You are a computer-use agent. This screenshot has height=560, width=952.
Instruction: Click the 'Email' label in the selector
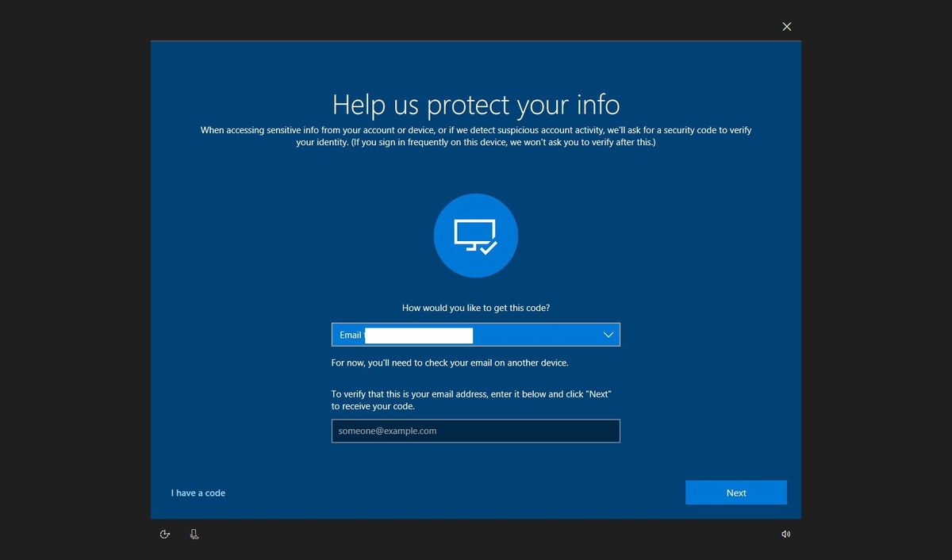(x=350, y=335)
